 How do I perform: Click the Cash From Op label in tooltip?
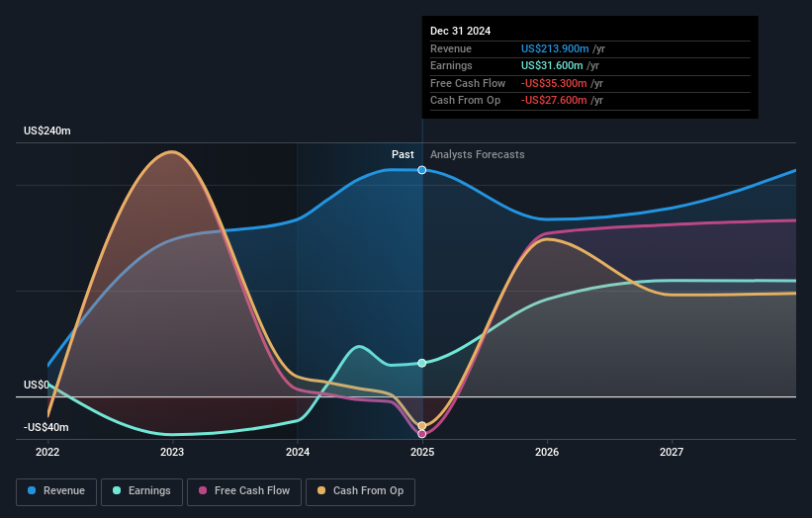466,101
